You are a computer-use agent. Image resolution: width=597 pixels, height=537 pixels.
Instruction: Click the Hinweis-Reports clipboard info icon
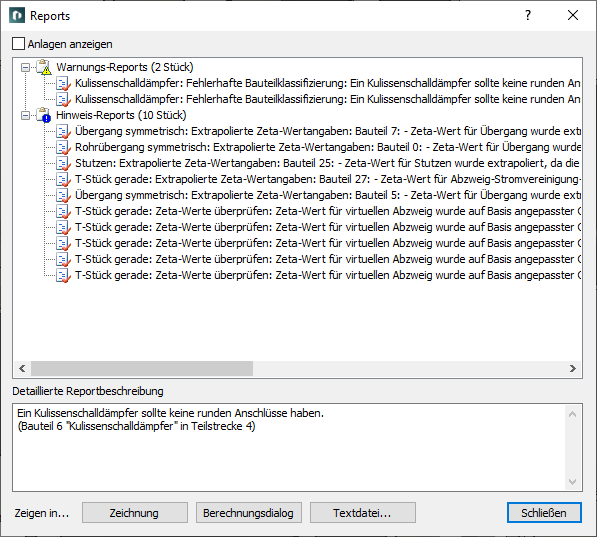[44, 115]
